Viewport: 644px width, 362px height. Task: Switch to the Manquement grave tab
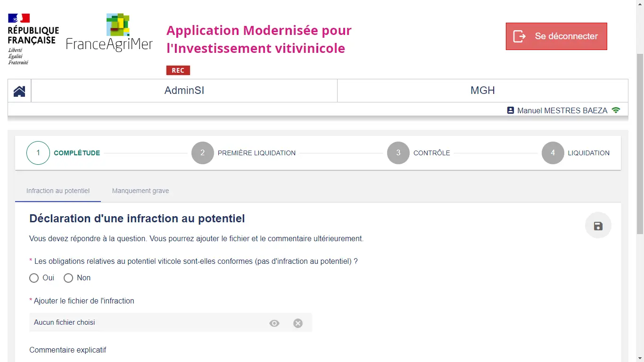[140, 191]
